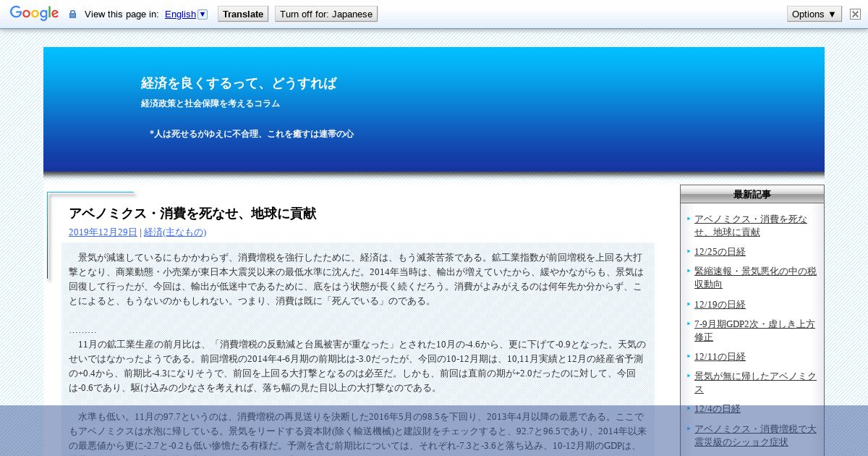Click Turn off for: Japanese button
868x456 pixels.
tap(326, 14)
